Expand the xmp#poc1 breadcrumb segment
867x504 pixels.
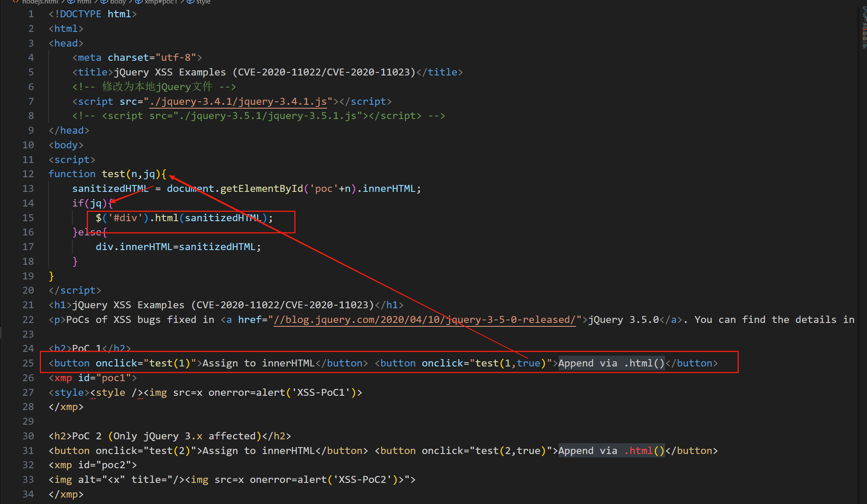[161, 2]
